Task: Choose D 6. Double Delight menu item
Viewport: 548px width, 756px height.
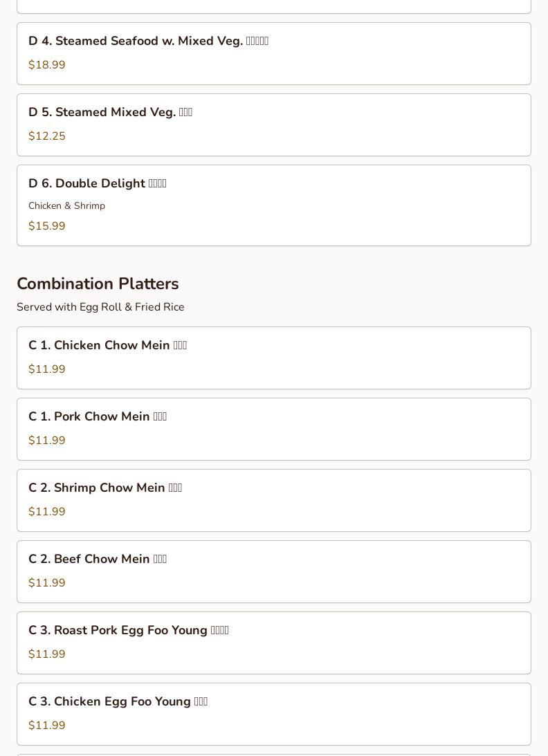Action: [274, 205]
